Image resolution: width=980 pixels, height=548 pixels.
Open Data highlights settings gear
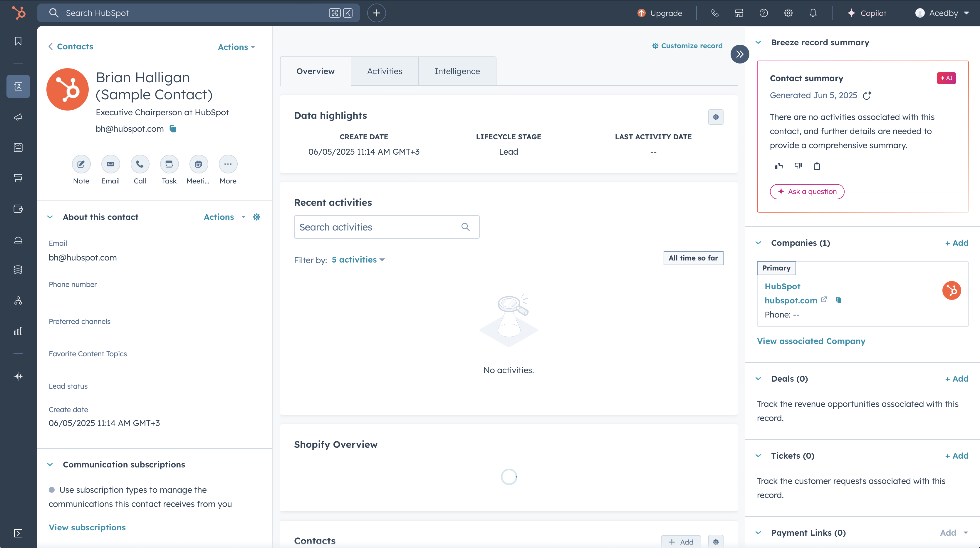coord(716,117)
